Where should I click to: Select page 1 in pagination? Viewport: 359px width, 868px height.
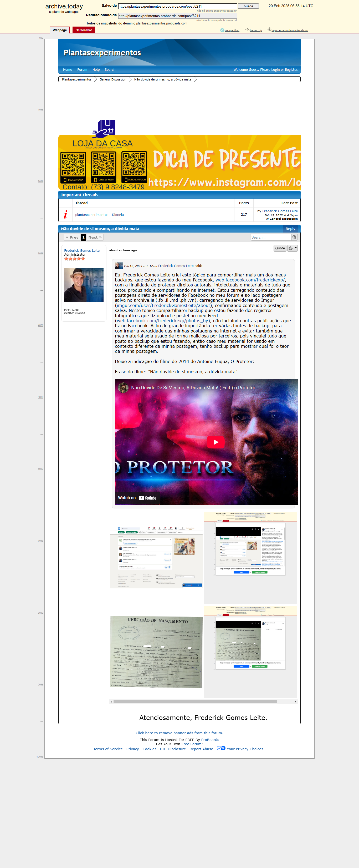coord(84,237)
